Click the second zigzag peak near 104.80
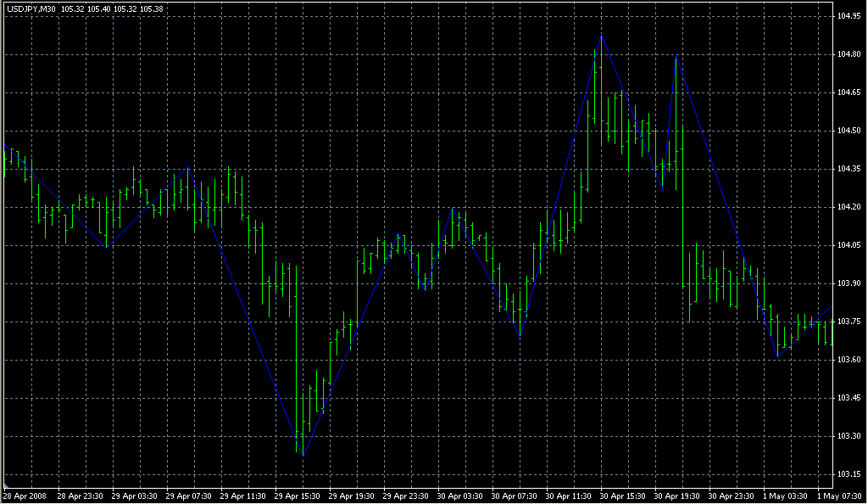The image size is (868, 504). click(676, 57)
